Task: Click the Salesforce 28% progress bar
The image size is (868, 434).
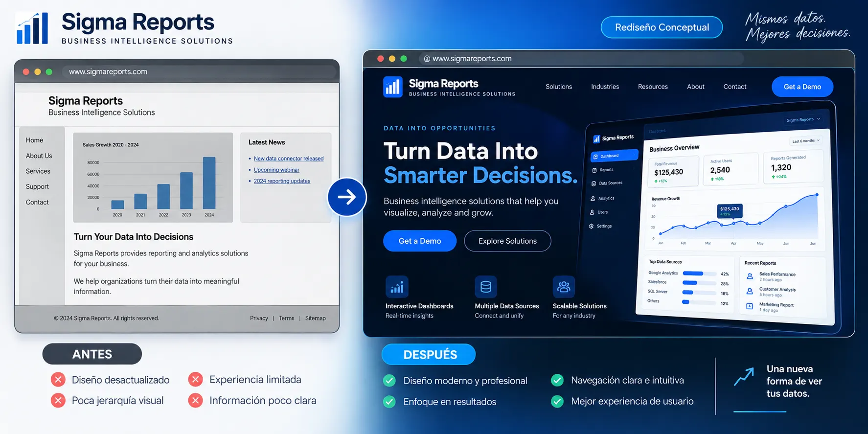Action: click(699, 283)
